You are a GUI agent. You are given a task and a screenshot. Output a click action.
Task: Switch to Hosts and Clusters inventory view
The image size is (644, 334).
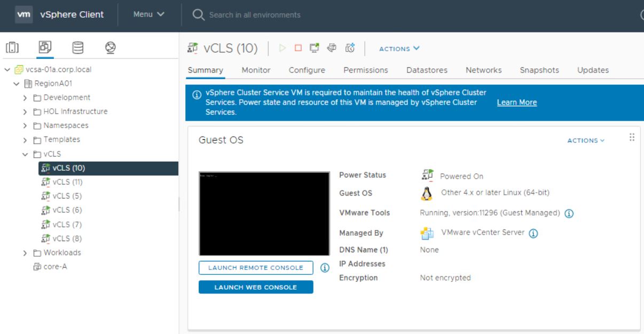point(12,47)
